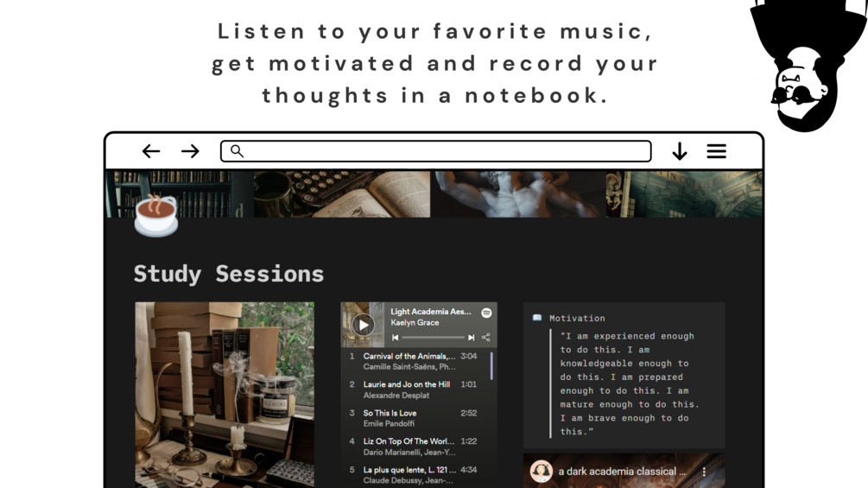Focus the browser search bar

435,151
